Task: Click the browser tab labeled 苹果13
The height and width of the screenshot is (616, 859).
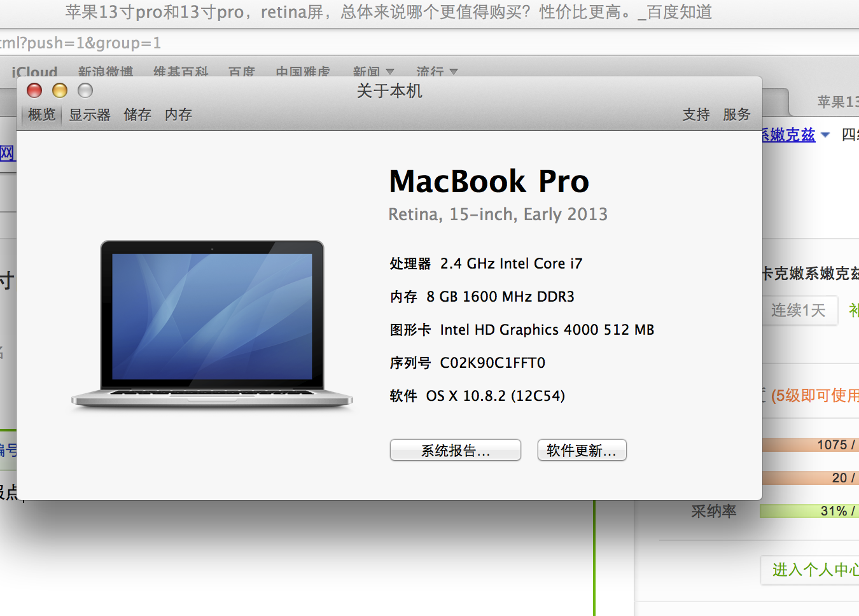Action: 825,102
